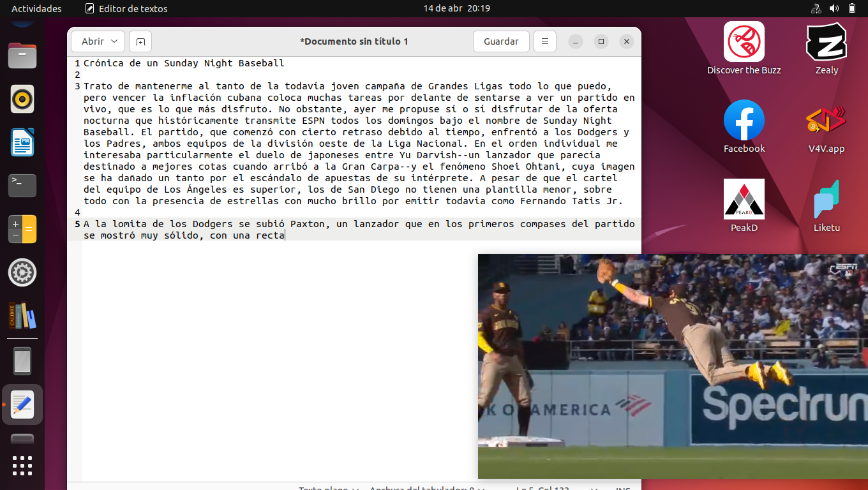This screenshot has width=868, height=490.
Task: Open the Discover the Buzz desktop shortcut
Action: coord(744,48)
